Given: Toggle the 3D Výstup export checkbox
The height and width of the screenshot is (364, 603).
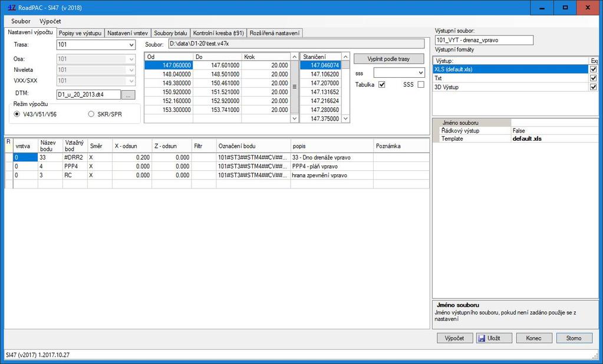Looking at the screenshot, I should point(594,87).
